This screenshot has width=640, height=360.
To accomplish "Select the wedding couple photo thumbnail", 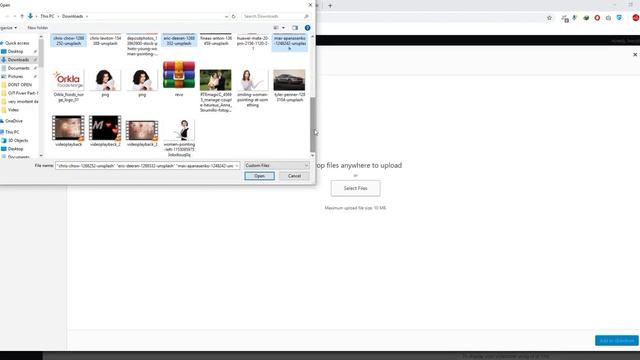I will (x=216, y=80).
